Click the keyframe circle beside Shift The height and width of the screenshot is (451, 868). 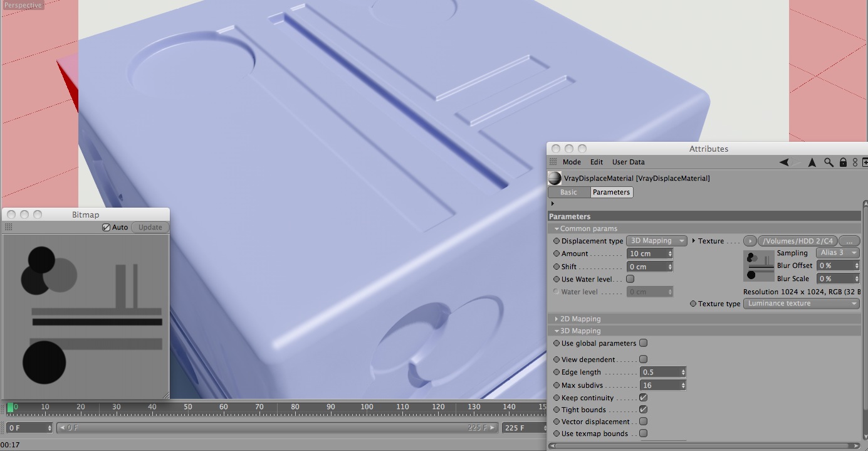tap(557, 267)
